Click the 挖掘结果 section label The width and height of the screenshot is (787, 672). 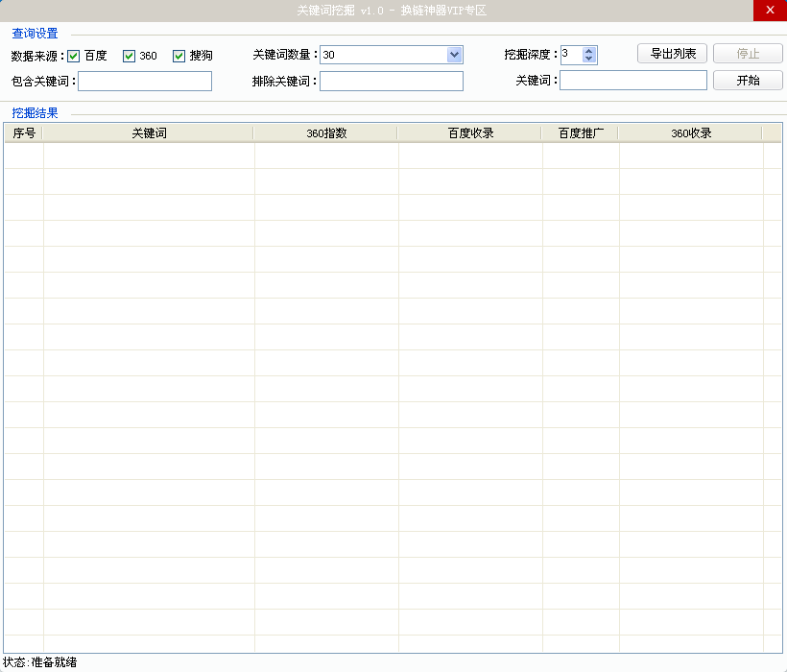tap(35, 113)
